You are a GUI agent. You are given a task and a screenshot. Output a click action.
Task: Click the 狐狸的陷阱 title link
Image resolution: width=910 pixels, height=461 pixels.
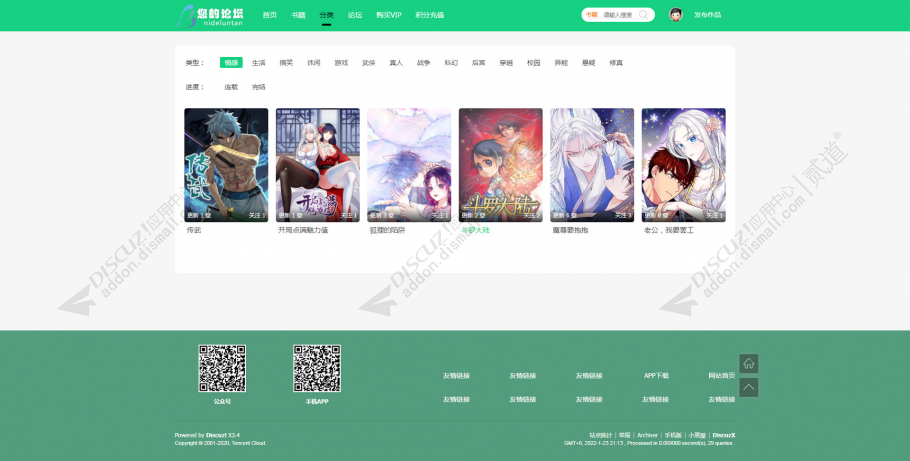point(387,230)
